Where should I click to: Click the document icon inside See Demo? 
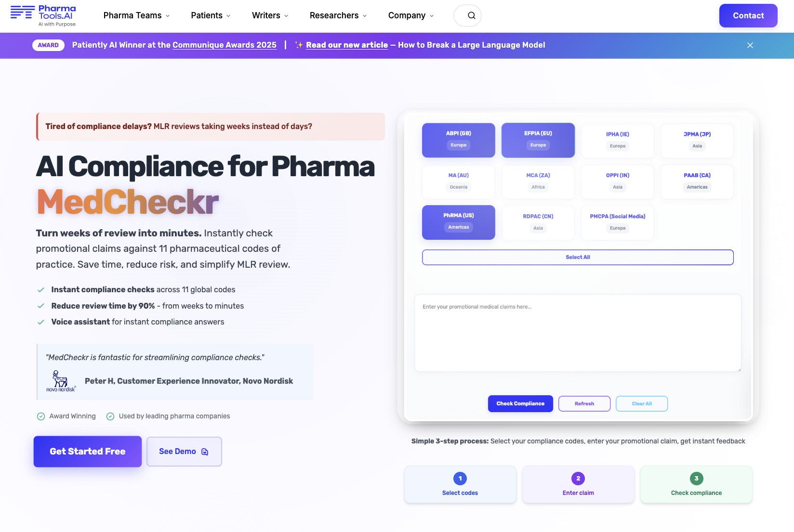(x=204, y=452)
